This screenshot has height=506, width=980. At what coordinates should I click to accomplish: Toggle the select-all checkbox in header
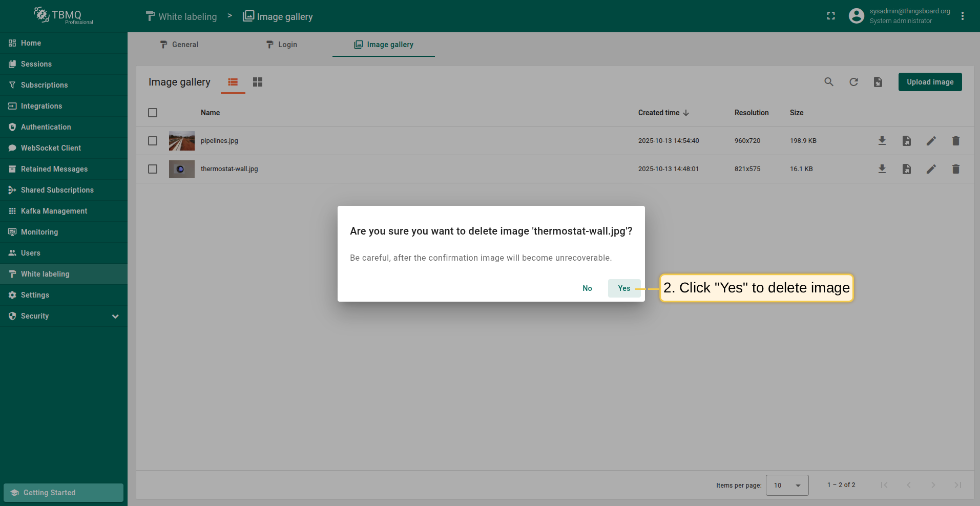click(153, 113)
